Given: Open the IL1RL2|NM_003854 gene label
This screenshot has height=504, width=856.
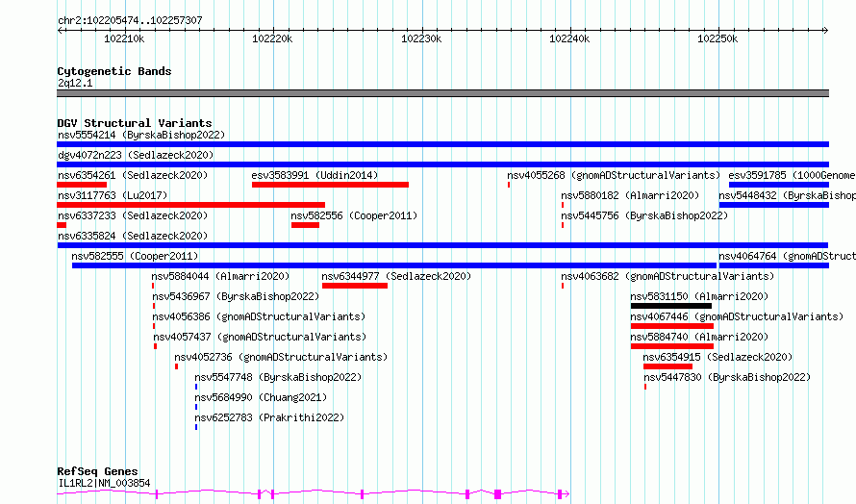Looking at the screenshot, I should pos(104,483).
